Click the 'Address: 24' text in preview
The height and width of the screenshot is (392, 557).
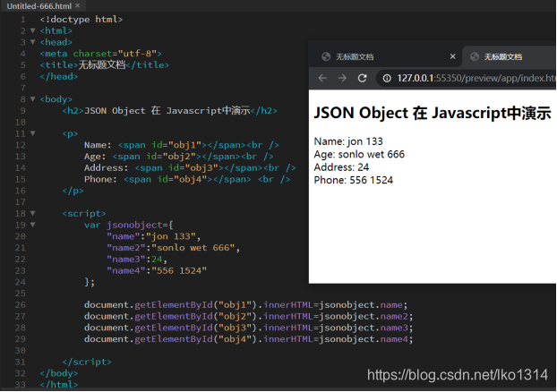[341, 167]
